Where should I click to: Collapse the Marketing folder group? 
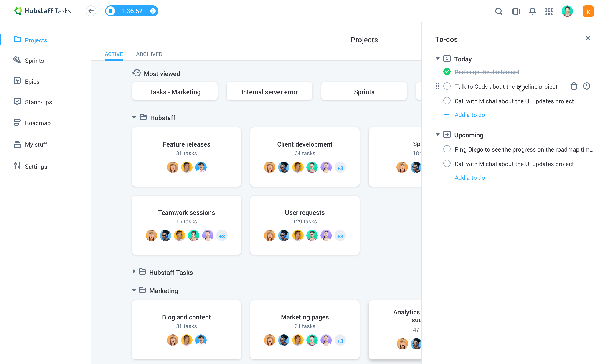[134, 290]
